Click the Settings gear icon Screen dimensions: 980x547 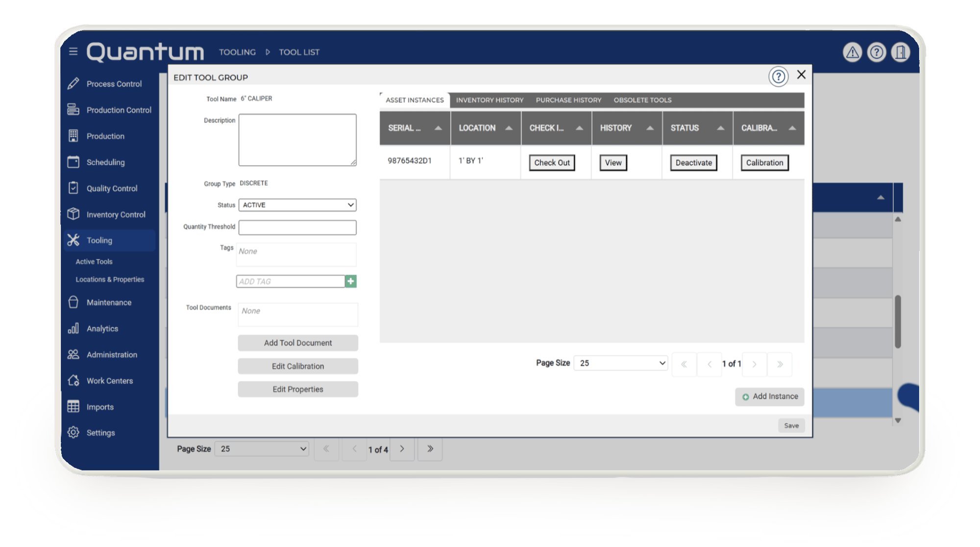click(73, 432)
